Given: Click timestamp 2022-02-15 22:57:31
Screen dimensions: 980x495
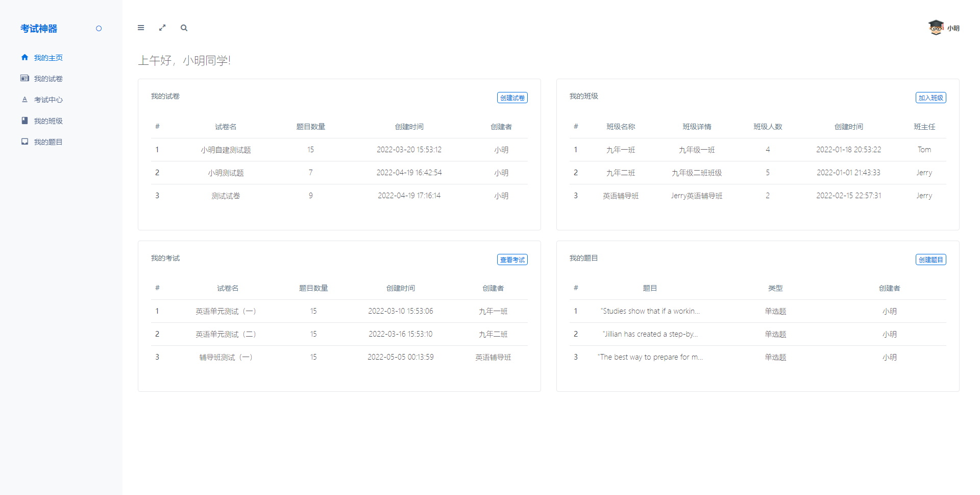Looking at the screenshot, I should [849, 196].
